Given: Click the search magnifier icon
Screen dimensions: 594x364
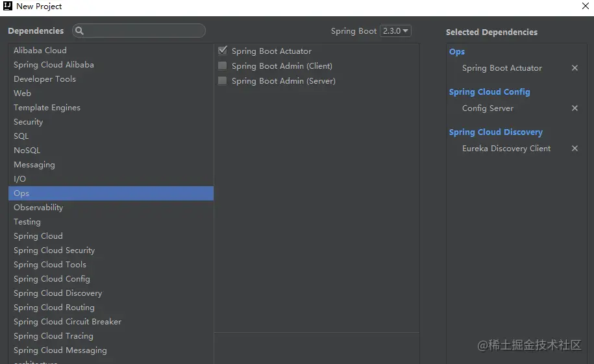Looking at the screenshot, I should [x=79, y=30].
